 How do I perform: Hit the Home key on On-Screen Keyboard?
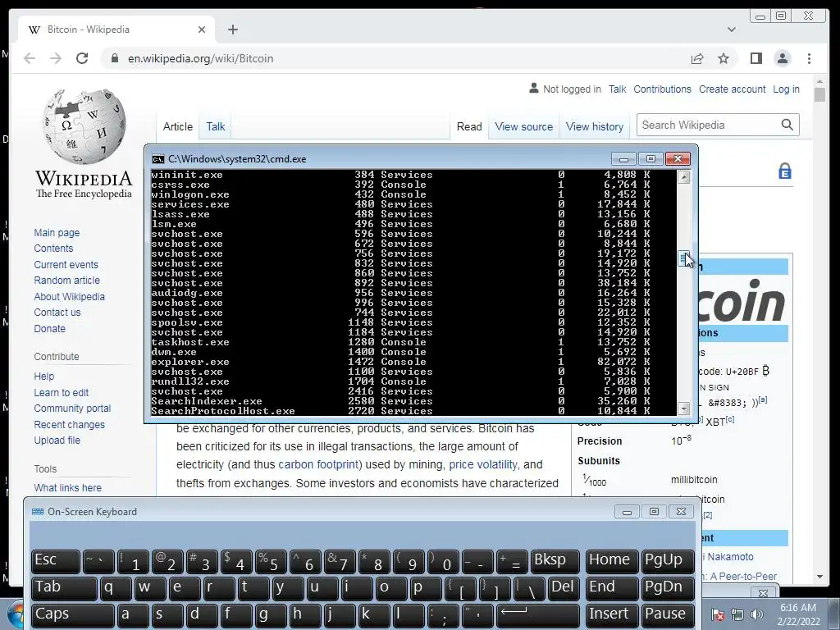612,561
